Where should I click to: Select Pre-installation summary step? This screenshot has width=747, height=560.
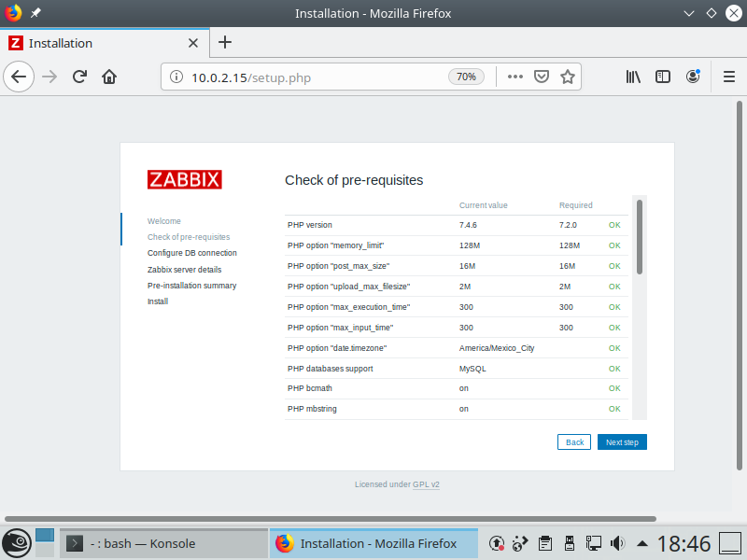[x=192, y=286]
